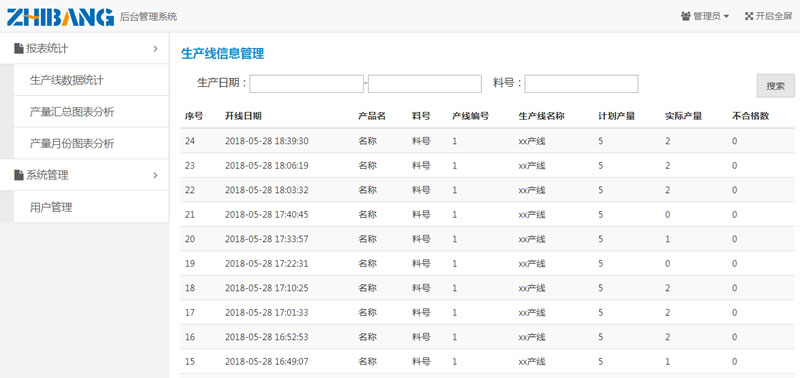Image resolution: width=800 pixels, height=378 pixels.
Task: Open 产量月份图表分析 menu item
Action: click(x=91, y=144)
